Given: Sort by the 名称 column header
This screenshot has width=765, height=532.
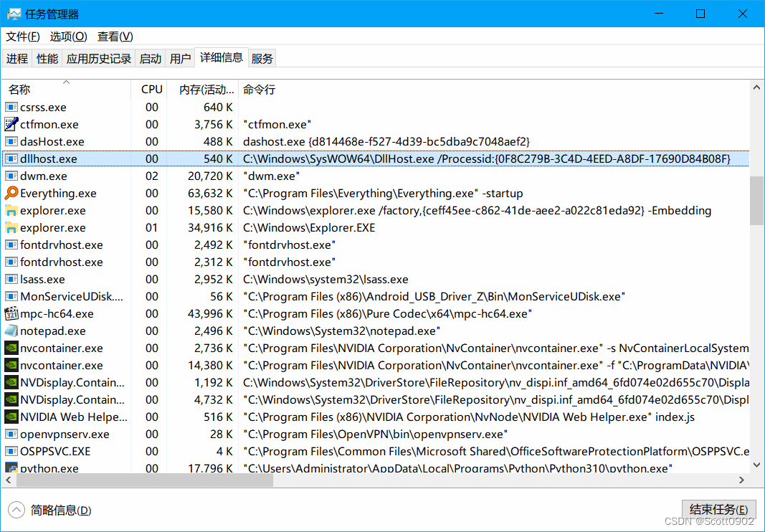Looking at the screenshot, I should point(67,90).
